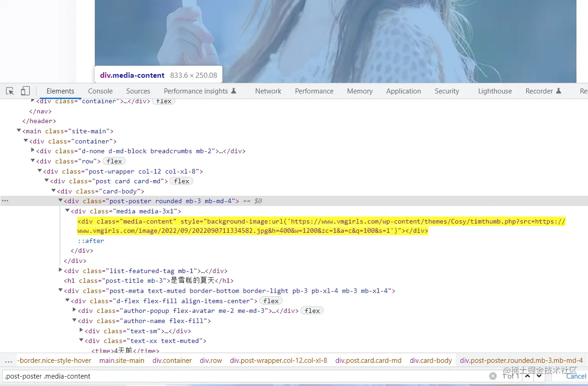This screenshot has width=588, height=386.
Task: Select the h1 post-title line
Action: pyautogui.click(x=149, y=280)
